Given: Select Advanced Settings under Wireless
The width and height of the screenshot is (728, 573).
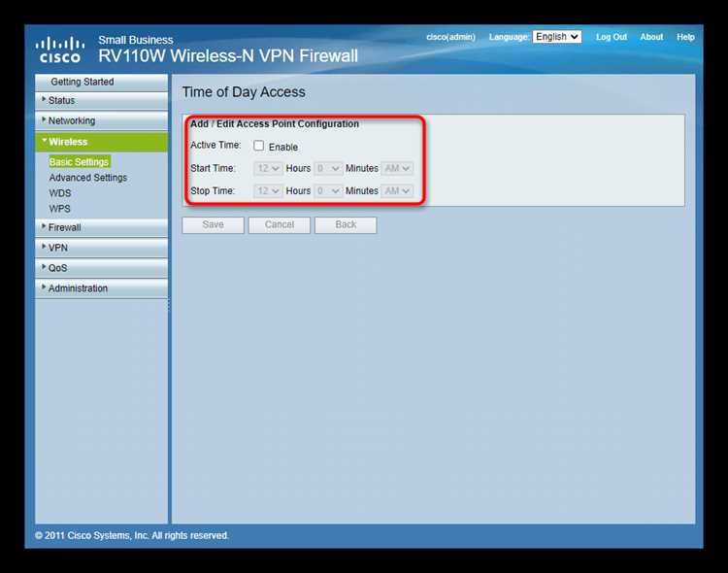Looking at the screenshot, I should [x=88, y=178].
